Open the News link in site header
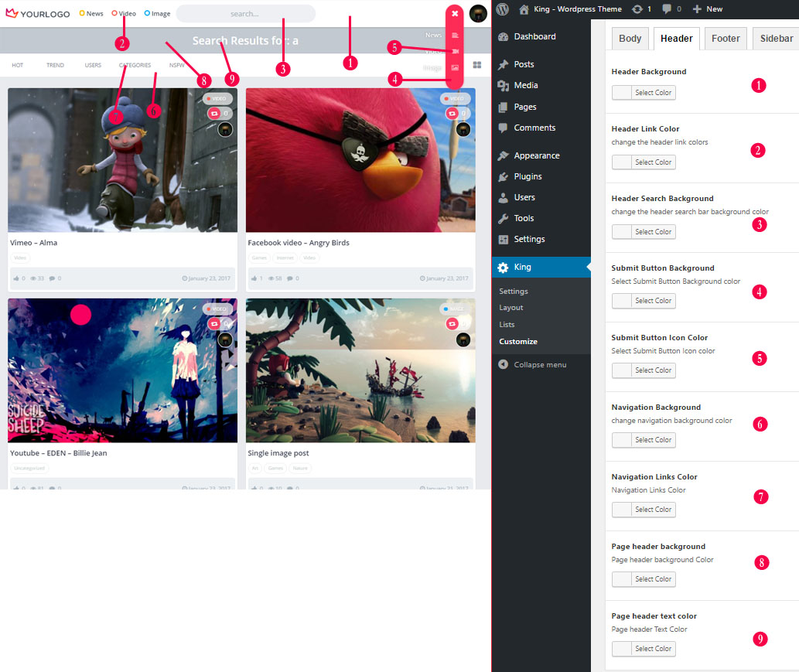Image resolution: width=799 pixels, height=672 pixels. click(91, 14)
